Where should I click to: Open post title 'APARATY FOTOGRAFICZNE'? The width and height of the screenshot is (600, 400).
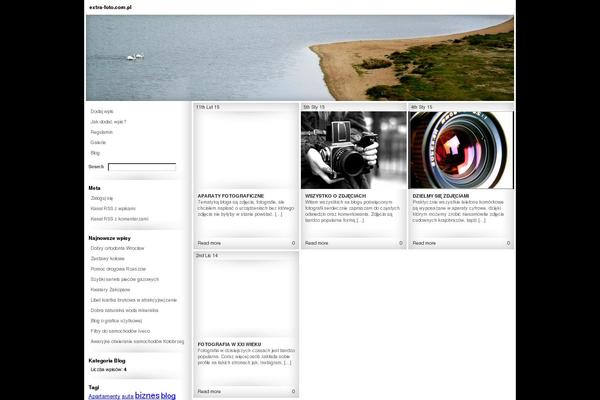point(231,196)
